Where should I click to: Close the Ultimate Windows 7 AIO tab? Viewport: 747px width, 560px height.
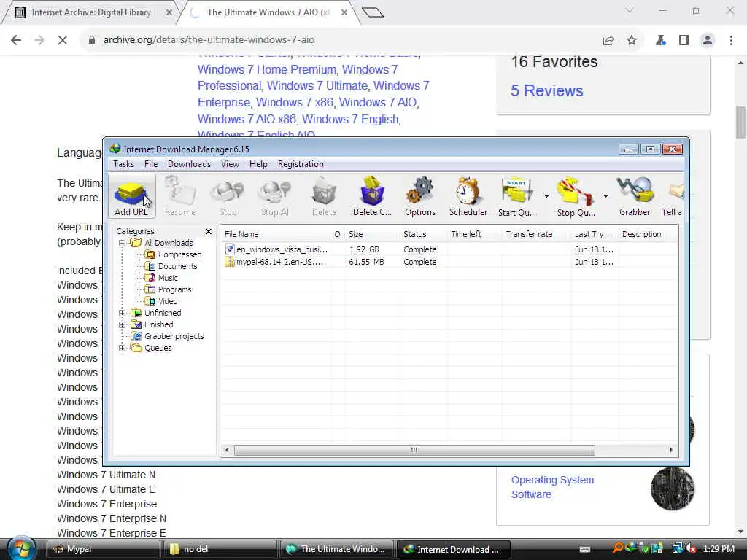pos(344,13)
